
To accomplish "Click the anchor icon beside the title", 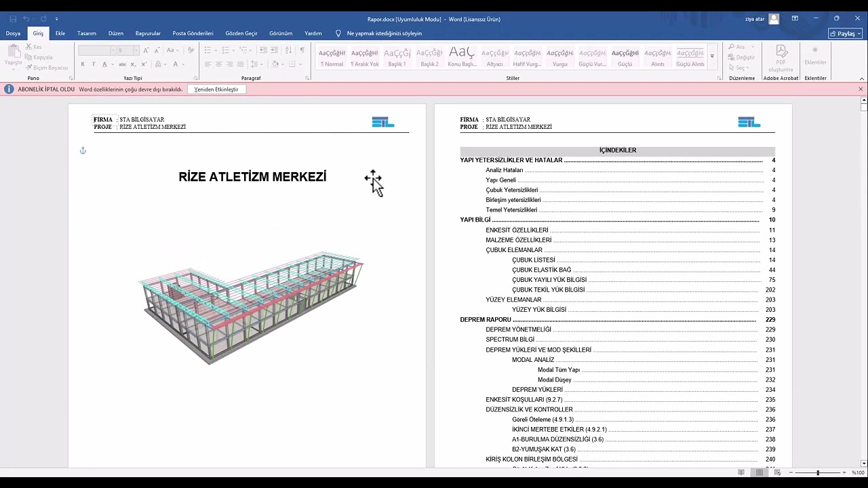I will pyautogui.click(x=83, y=150).
